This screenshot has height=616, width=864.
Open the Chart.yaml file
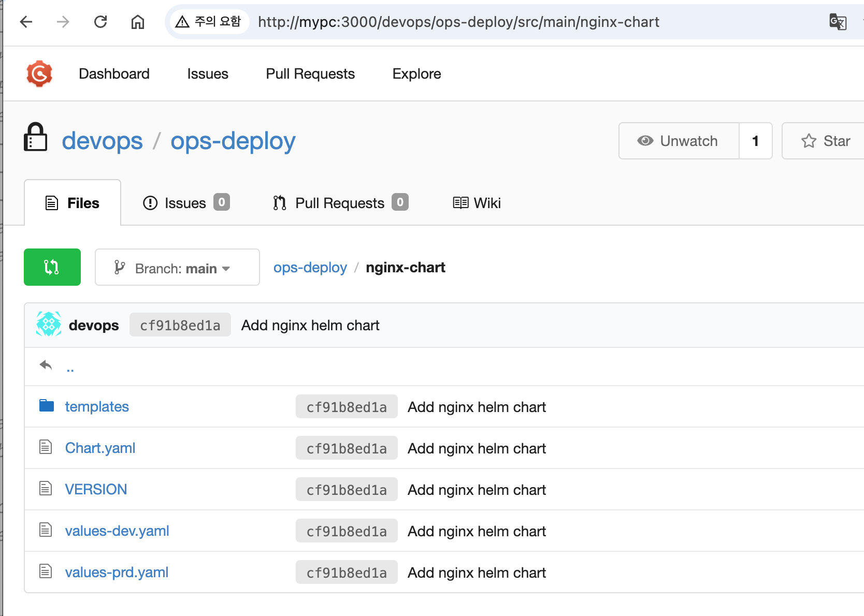tap(100, 448)
